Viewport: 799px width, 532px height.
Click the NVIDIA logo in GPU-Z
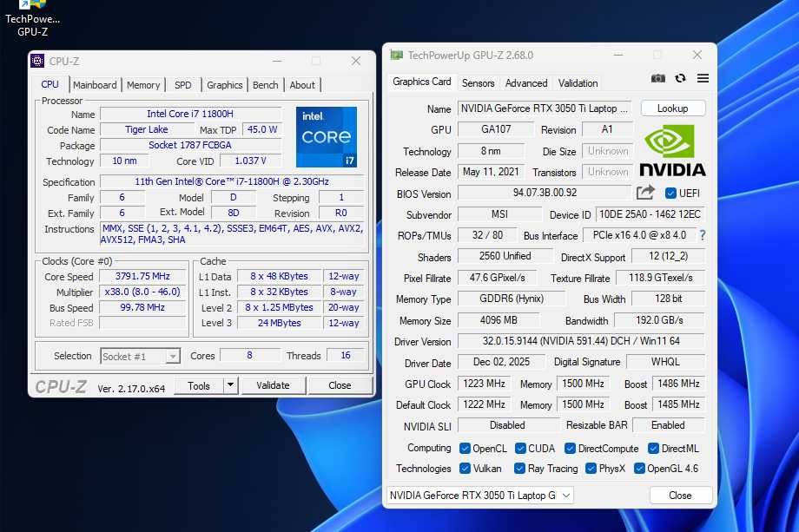tap(672, 151)
